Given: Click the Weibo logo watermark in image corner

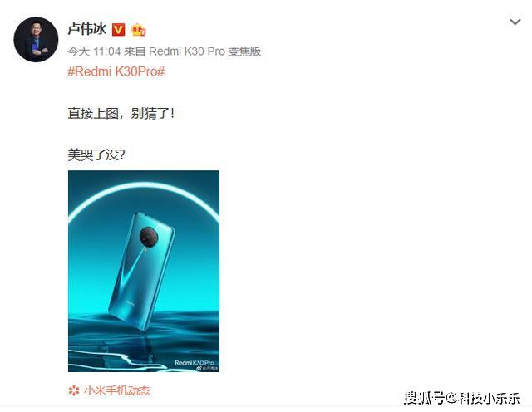Looking at the screenshot, I should [x=199, y=368].
